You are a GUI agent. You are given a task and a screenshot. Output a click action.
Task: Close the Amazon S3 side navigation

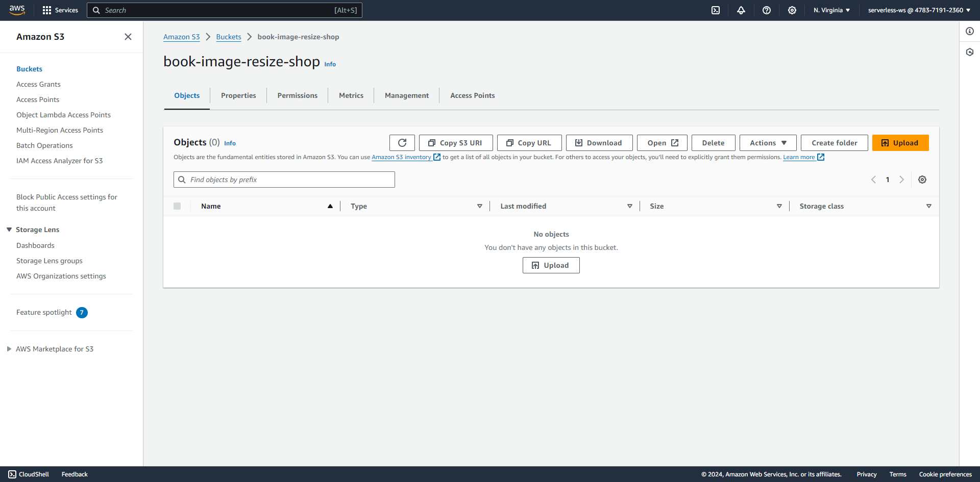[x=128, y=37]
